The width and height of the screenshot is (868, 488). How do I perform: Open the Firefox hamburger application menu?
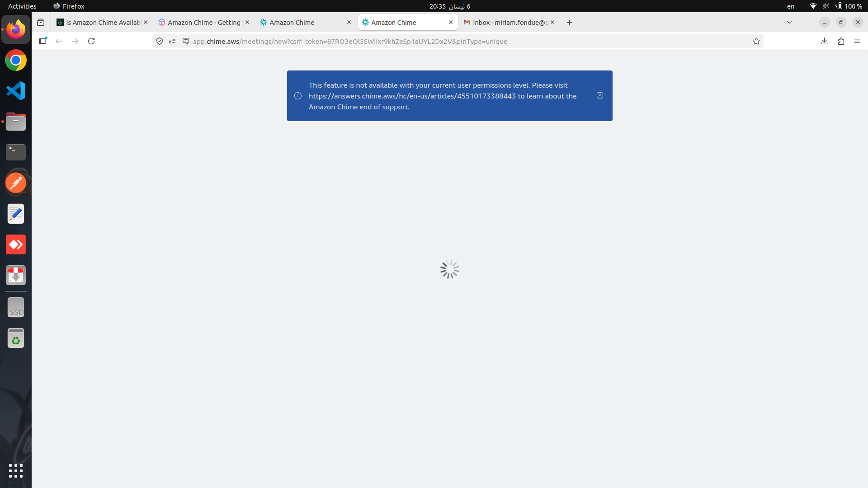857,41
